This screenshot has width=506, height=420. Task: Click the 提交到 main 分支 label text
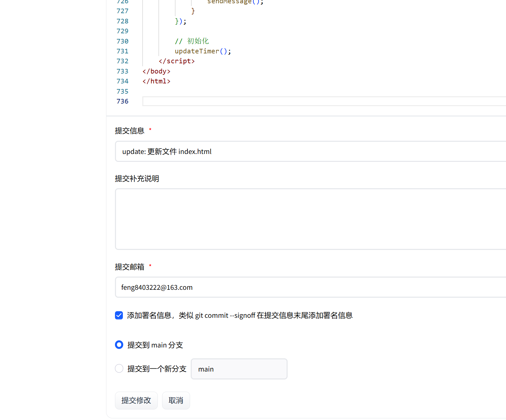(155, 345)
